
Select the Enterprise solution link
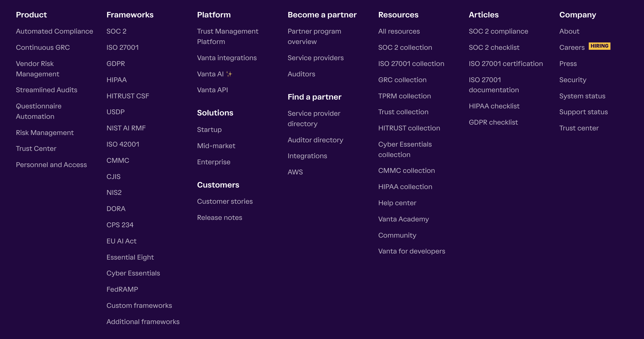[x=213, y=162]
